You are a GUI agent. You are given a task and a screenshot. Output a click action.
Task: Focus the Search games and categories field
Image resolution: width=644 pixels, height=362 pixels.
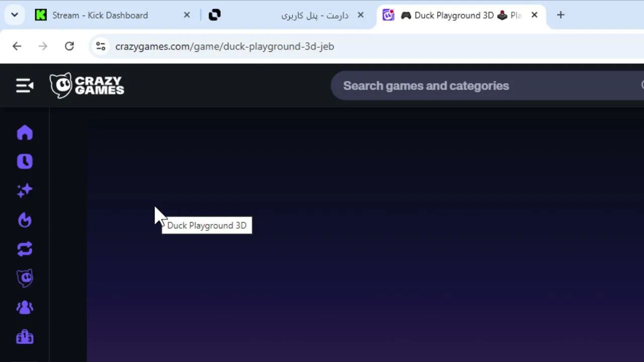(487, 85)
